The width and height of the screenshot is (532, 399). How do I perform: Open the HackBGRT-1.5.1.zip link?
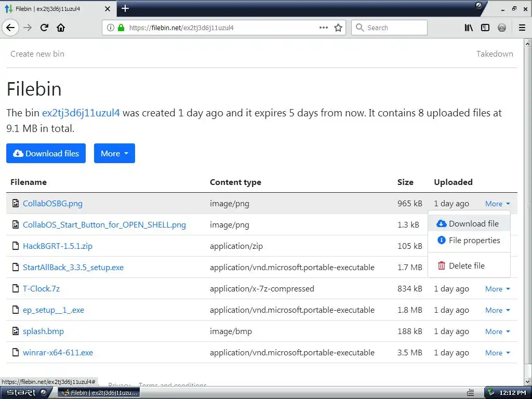pyautogui.click(x=57, y=246)
